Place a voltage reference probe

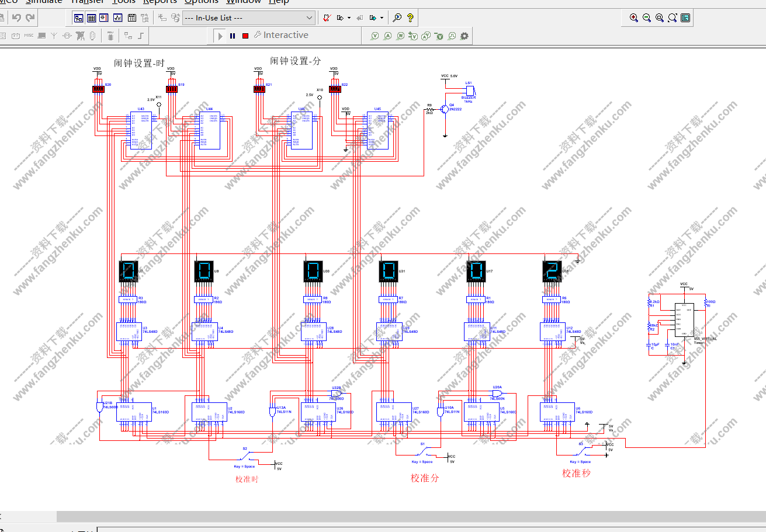point(439,36)
